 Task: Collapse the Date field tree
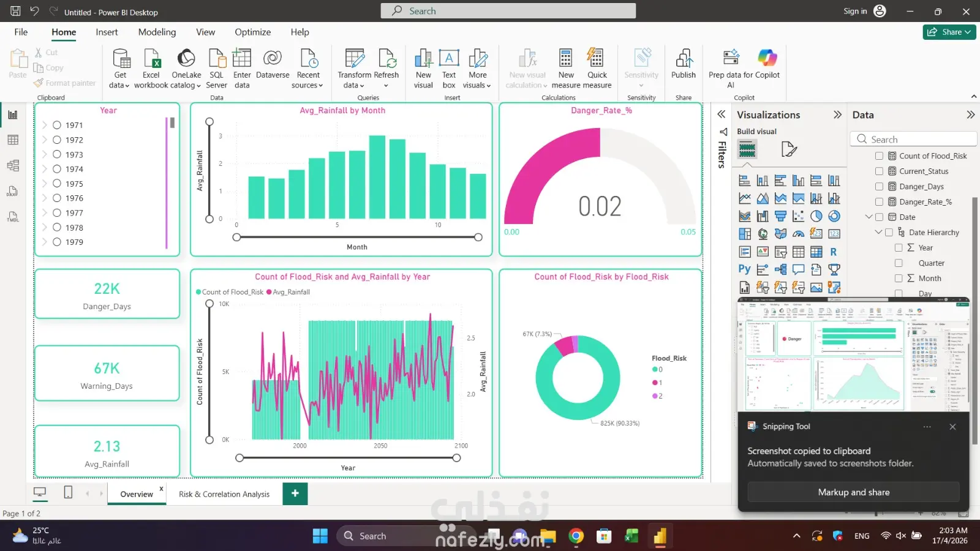[x=869, y=217]
